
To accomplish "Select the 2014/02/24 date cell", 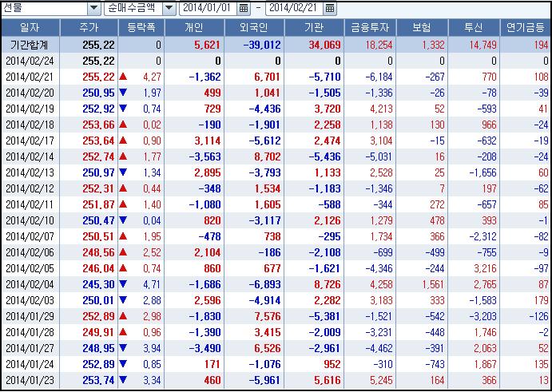I will click(30, 61).
